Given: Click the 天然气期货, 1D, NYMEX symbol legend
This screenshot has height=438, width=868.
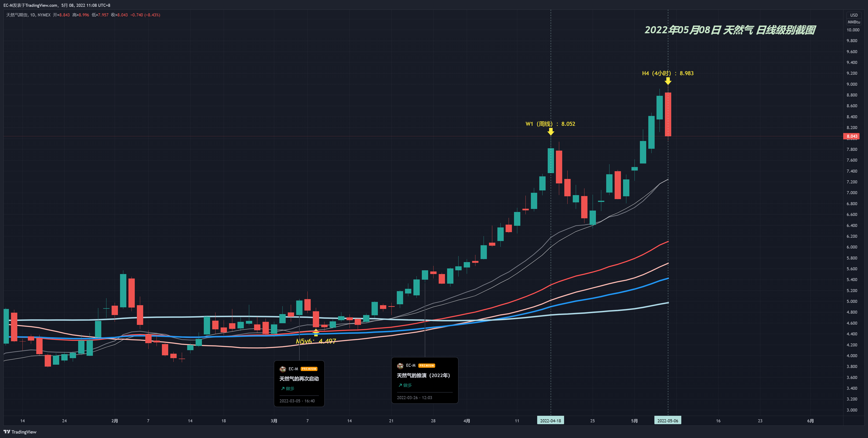Looking at the screenshot, I should (x=28, y=15).
